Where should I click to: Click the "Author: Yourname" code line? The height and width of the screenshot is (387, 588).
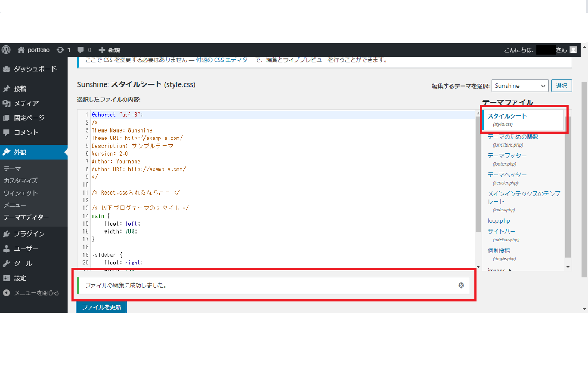click(x=116, y=161)
